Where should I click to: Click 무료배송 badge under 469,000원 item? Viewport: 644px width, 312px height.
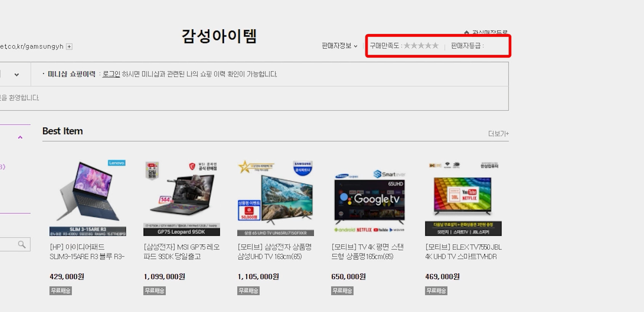click(436, 291)
